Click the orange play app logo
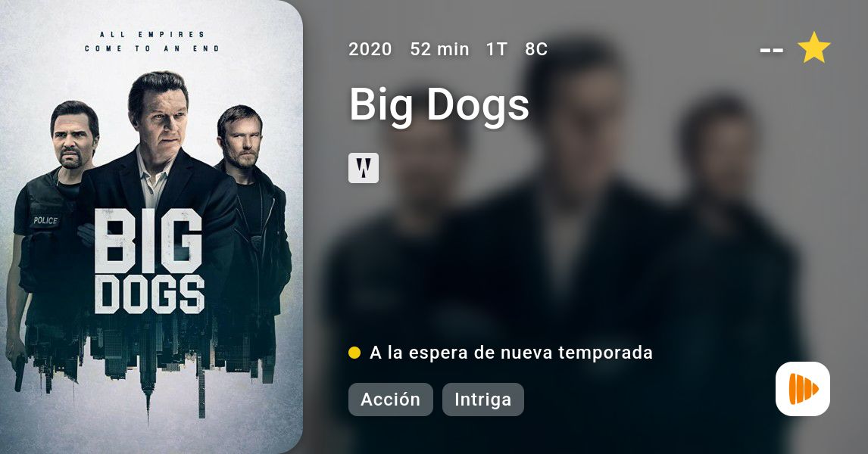This screenshot has height=454, width=868. 803,389
